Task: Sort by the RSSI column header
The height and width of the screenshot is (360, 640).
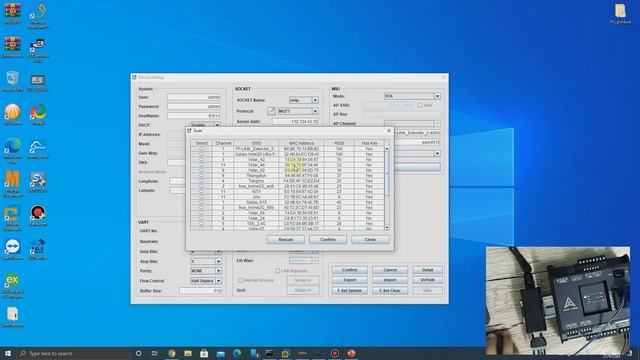Action: pos(339,143)
